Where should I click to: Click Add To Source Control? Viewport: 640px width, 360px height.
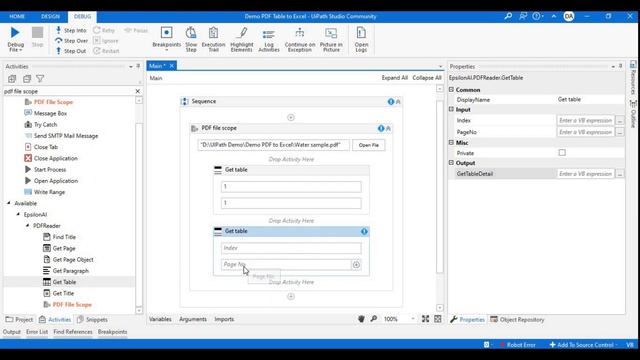pyautogui.click(x=582, y=344)
